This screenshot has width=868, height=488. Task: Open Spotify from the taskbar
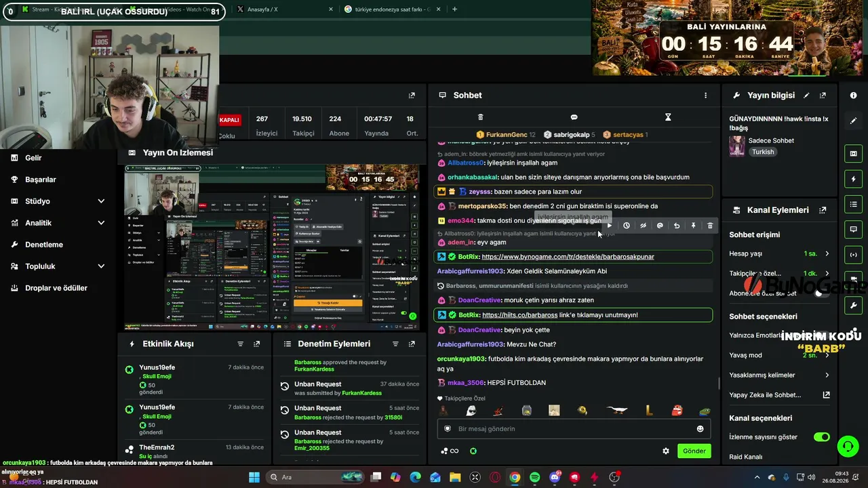pos(534,477)
